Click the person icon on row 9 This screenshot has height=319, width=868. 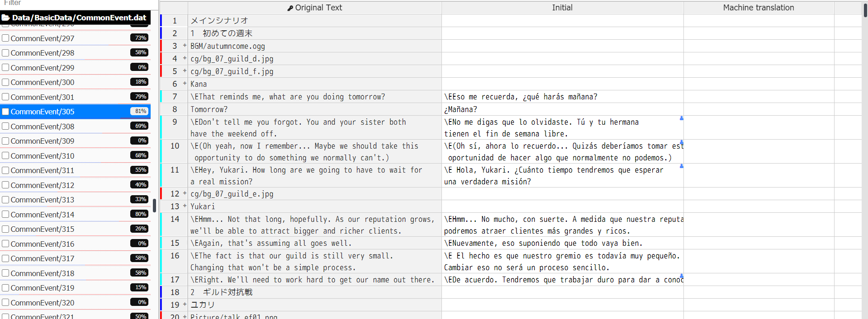681,118
